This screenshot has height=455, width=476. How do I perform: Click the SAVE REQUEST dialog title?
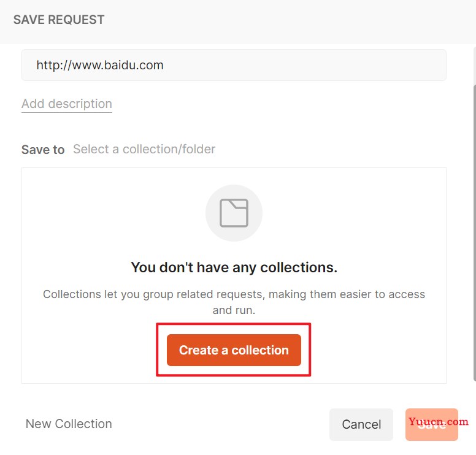click(59, 20)
